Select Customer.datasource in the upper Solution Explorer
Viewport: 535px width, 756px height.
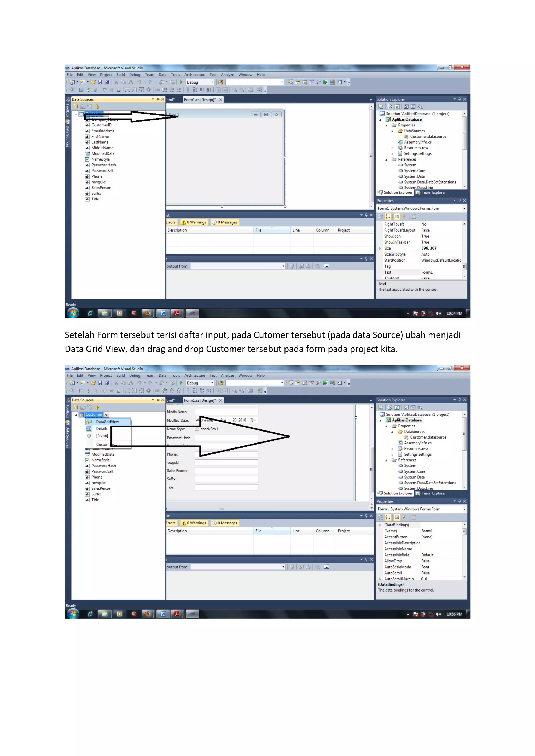pos(428,136)
